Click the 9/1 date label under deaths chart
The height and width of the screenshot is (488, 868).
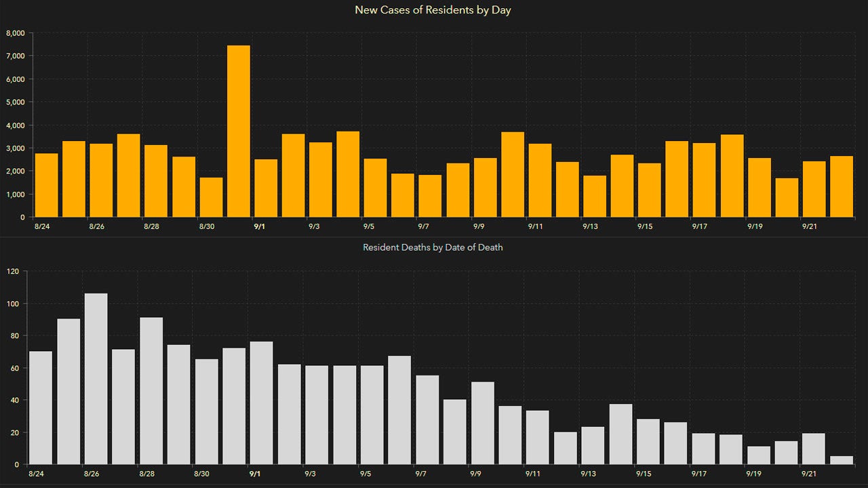click(x=256, y=474)
